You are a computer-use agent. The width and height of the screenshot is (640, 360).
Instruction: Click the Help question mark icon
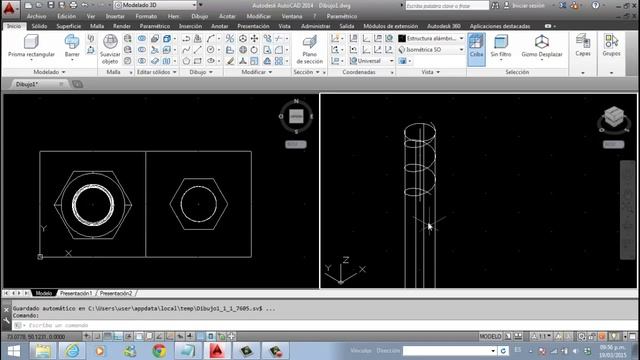[x=596, y=6]
